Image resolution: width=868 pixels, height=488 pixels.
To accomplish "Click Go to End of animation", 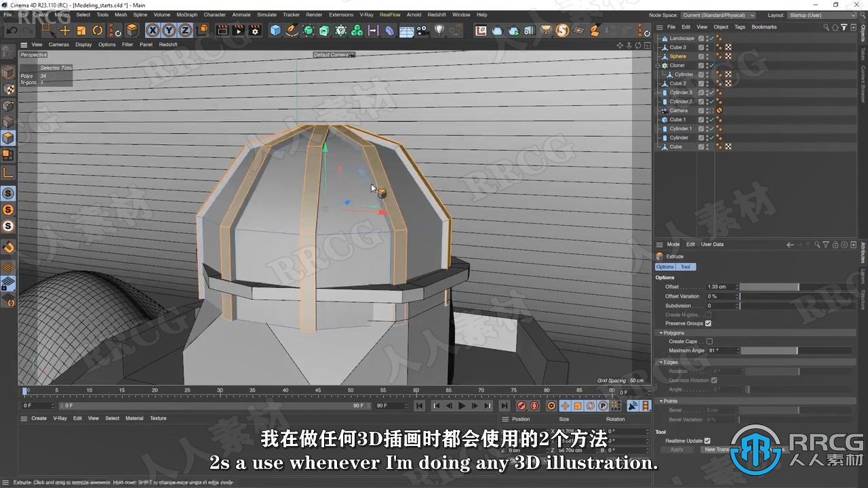I will 504,406.
